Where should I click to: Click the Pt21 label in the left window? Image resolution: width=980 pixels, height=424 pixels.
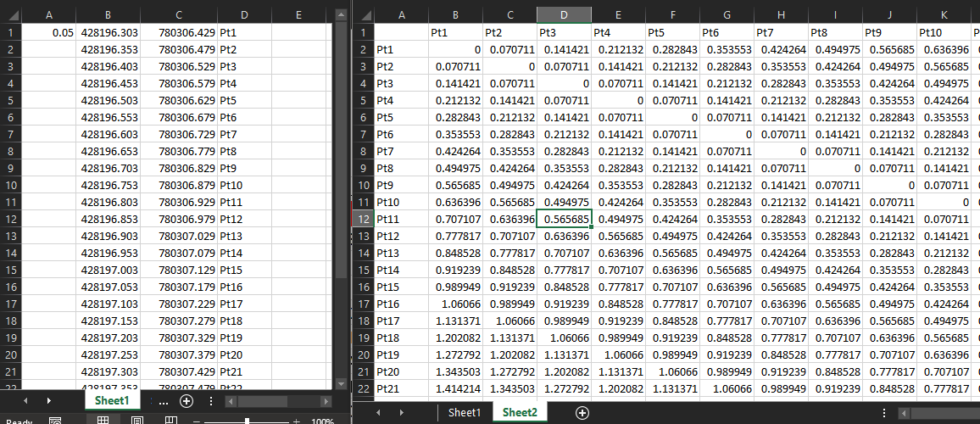coord(244,371)
